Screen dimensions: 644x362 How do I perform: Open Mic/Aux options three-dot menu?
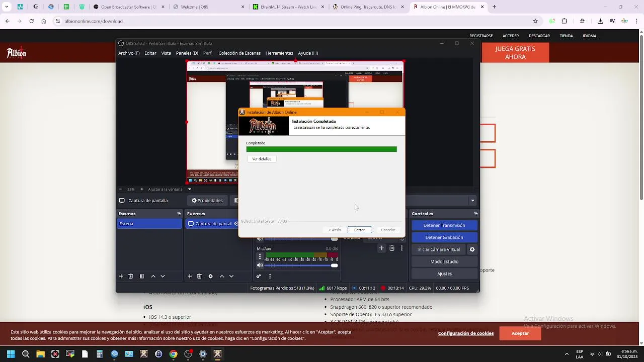tap(260, 256)
